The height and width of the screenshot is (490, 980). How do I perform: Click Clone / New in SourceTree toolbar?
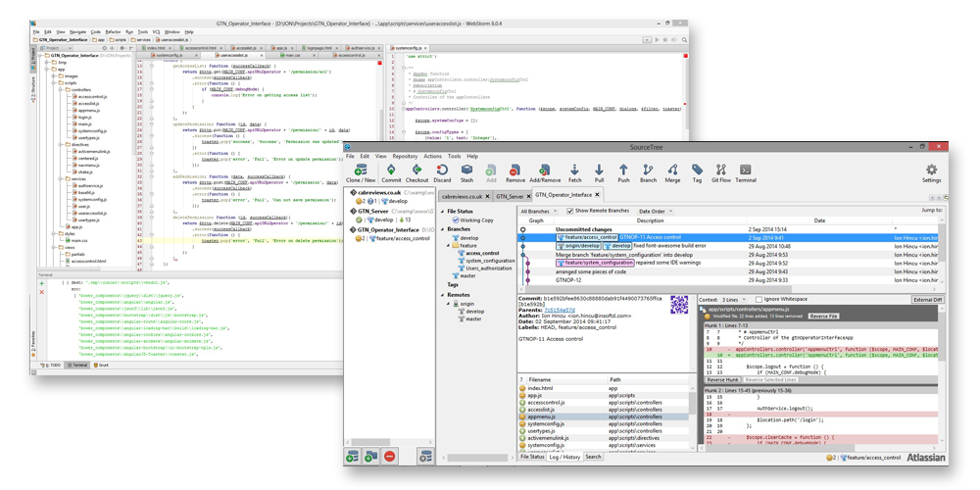point(361,173)
